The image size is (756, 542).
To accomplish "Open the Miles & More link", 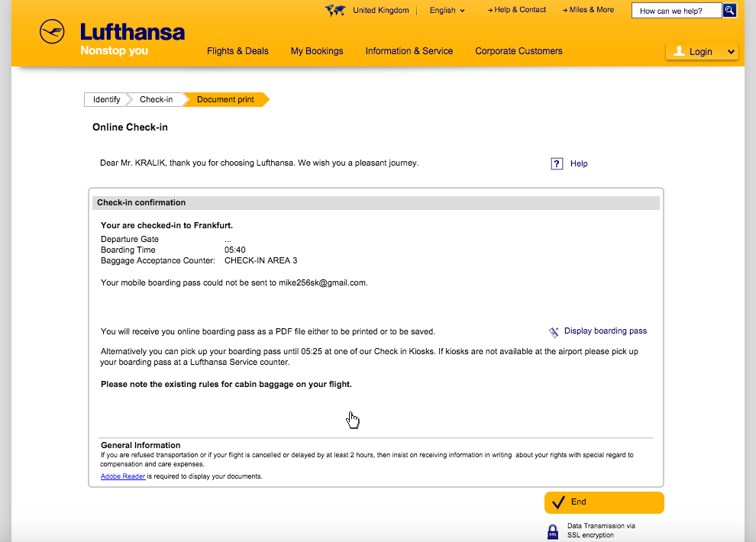I will [588, 10].
